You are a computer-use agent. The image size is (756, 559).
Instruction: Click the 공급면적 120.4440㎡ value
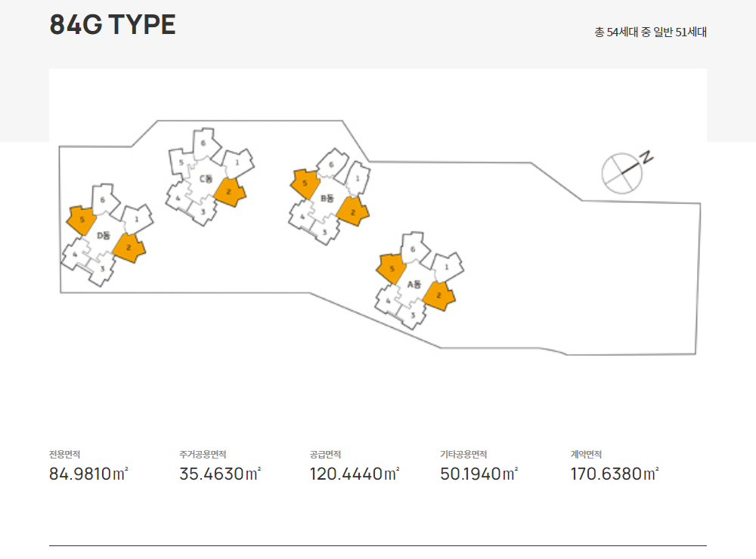tap(355, 474)
